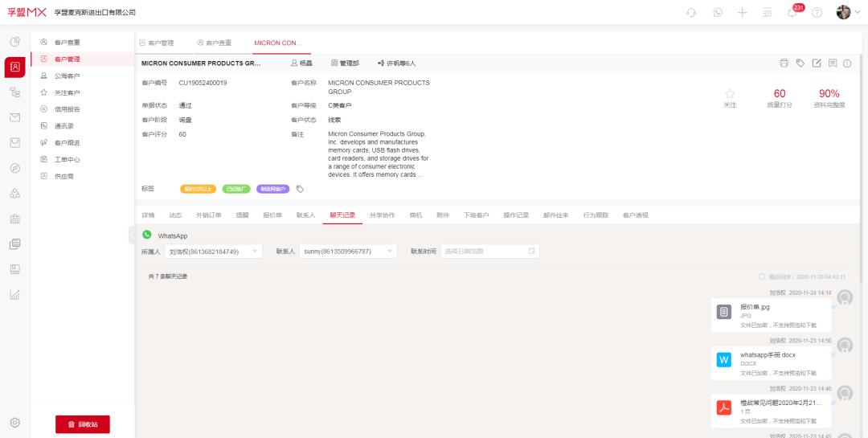This screenshot has height=438, width=868.
Task: Switch to the 联系人 tab
Action: tap(305, 215)
